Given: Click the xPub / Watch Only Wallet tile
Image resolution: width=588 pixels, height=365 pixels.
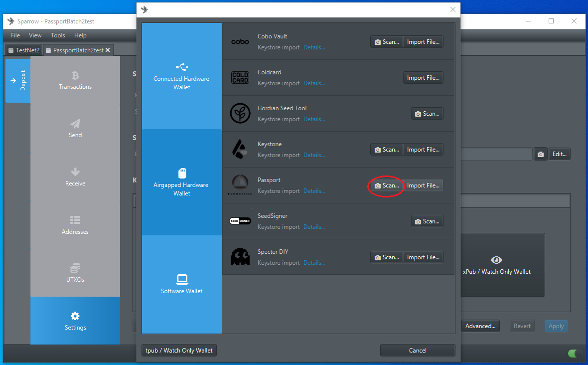Looking at the screenshot, I should 502,265.
